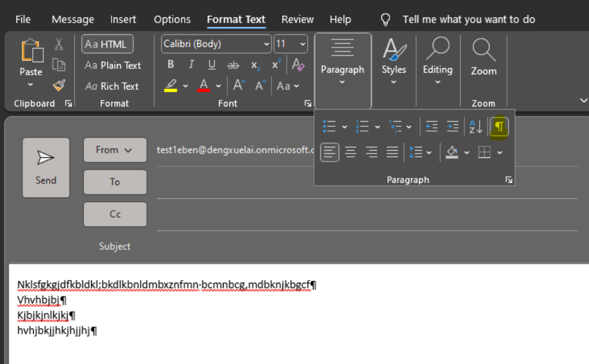
Task: Open the Font dialog launcher
Action: (x=308, y=103)
